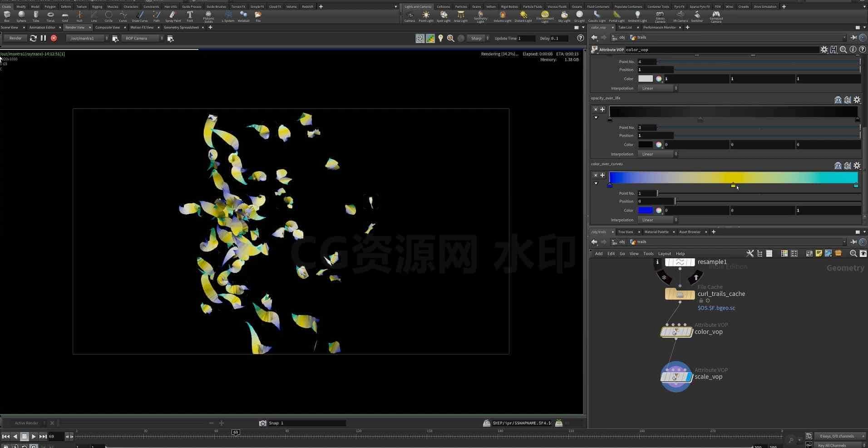Remove a point from the opacity_over_life ramp
868x448 pixels.
596,109
